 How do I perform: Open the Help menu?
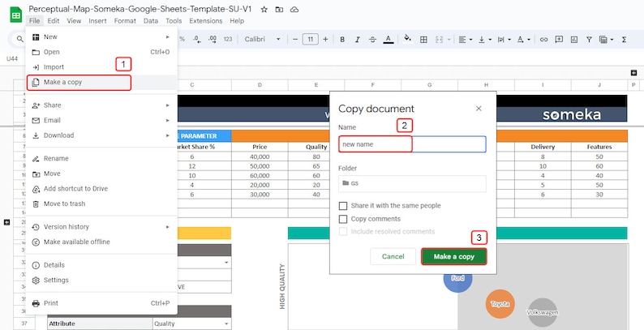[237, 20]
